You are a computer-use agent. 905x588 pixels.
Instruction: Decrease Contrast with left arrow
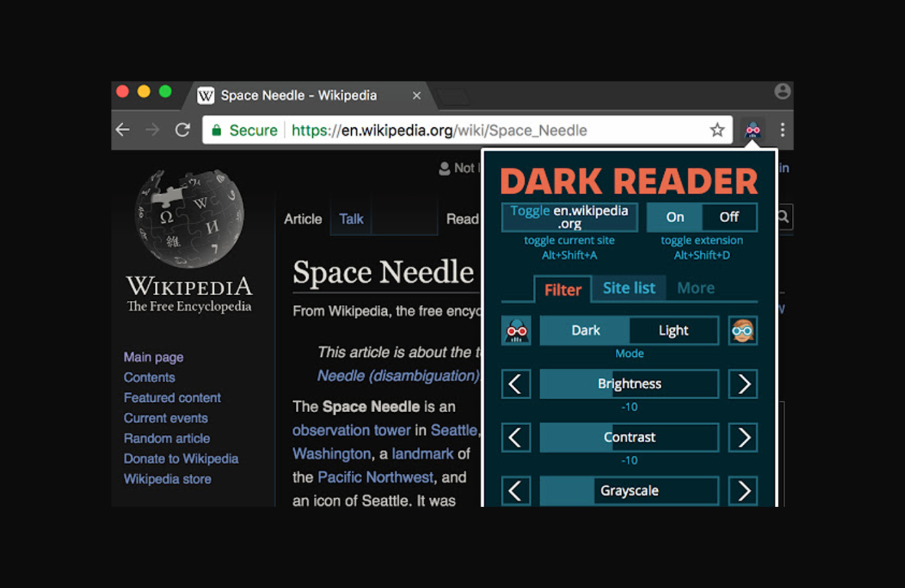pos(516,438)
